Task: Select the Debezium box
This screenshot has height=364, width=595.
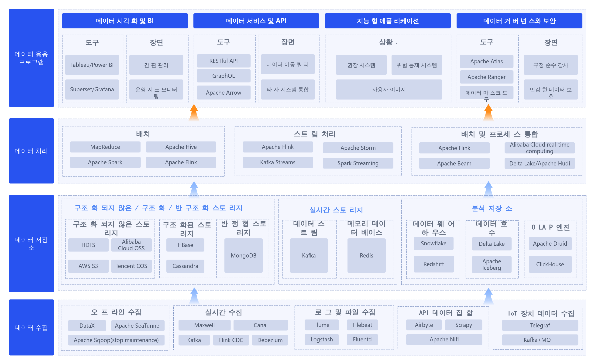Action: click(x=270, y=340)
